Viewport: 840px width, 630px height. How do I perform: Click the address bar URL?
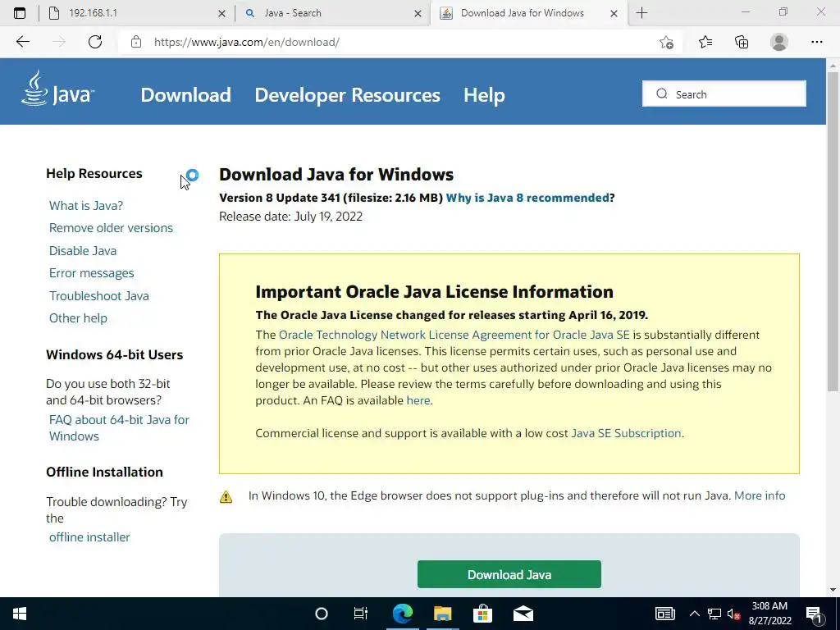[247, 42]
